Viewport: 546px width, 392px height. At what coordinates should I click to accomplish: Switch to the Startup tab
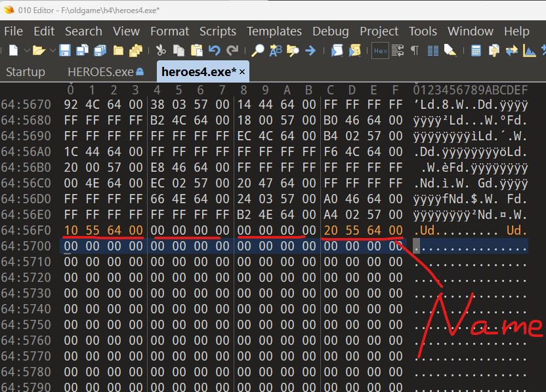click(x=26, y=72)
